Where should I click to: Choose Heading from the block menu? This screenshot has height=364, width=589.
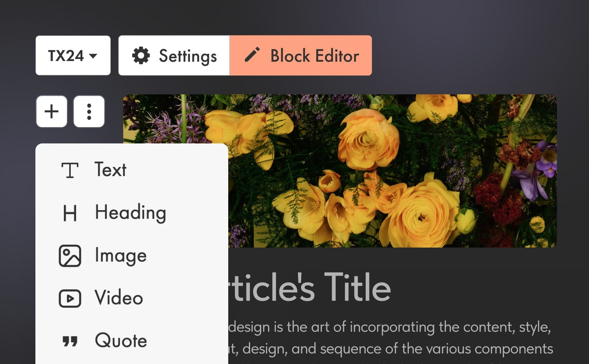[x=130, y=213]
